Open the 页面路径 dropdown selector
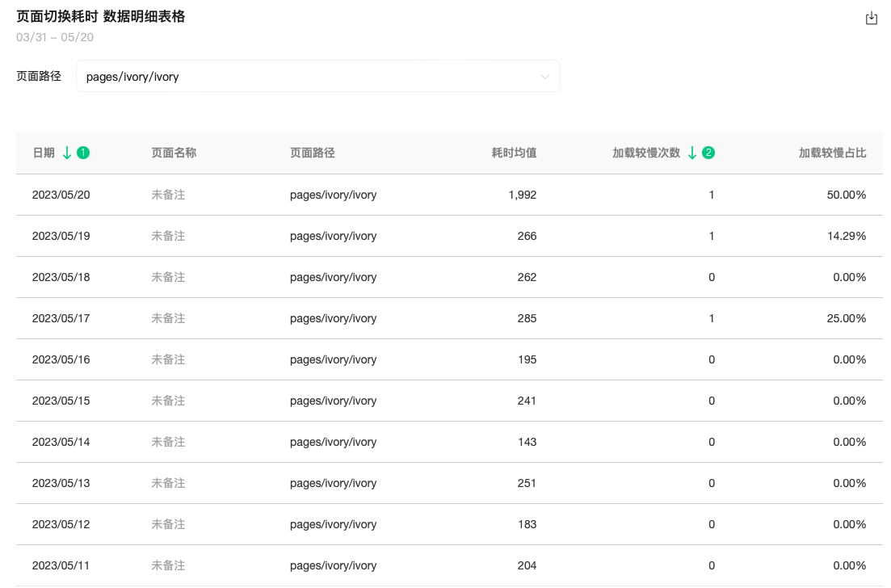The image size is (891, 588). (318, 76)
